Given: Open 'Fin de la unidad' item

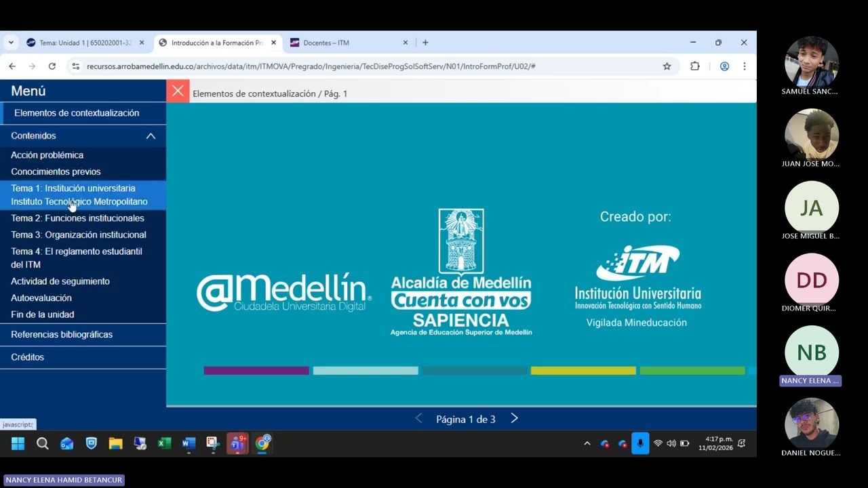Looking at the screenshot, I should tap(43, 314).
